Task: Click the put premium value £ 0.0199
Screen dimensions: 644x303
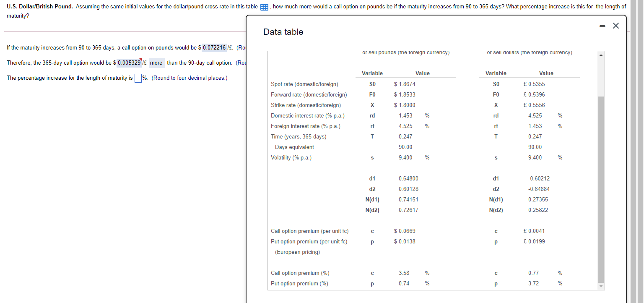Action: pos(535,242)
